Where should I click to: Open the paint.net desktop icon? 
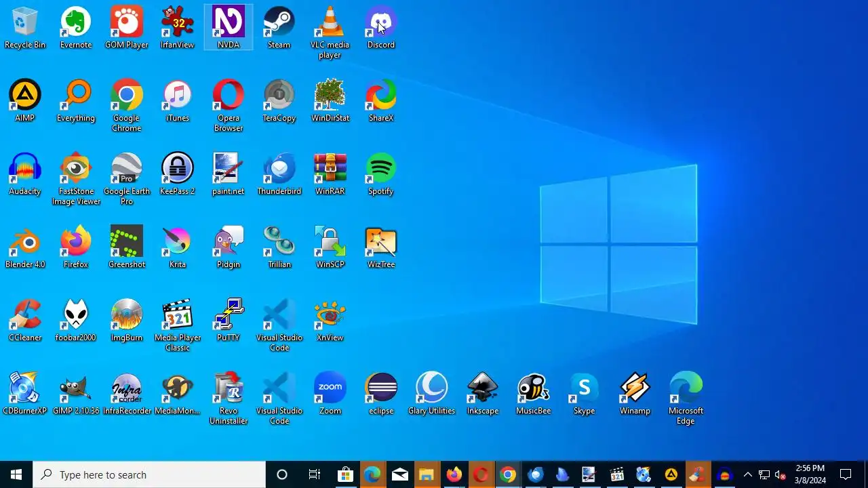point(229,174)
